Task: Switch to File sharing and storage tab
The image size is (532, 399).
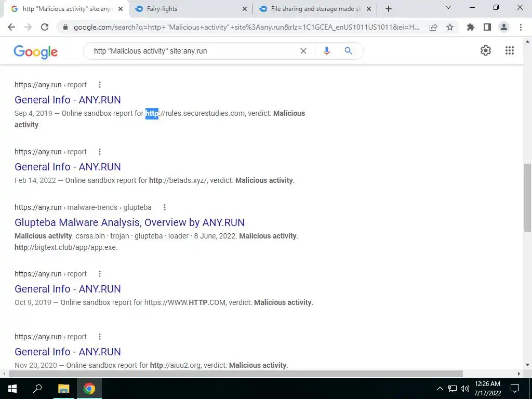Action: (314, 9)
